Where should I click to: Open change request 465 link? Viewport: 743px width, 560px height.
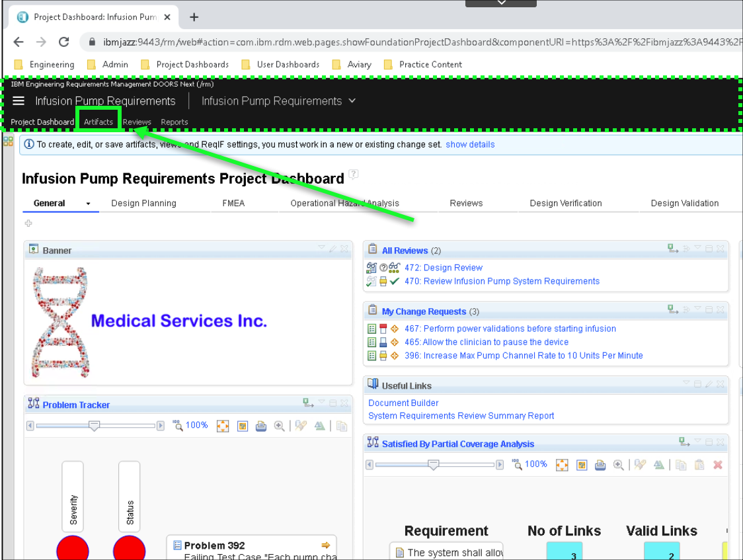(x=486, y=342)
